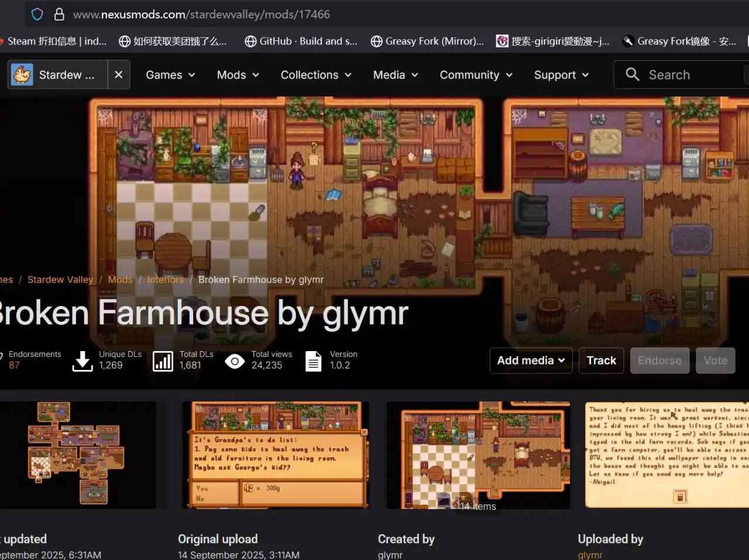Viewport: 749px width, 560px height.
Task: Open the Add media dropdown
Action: point(531,360)
